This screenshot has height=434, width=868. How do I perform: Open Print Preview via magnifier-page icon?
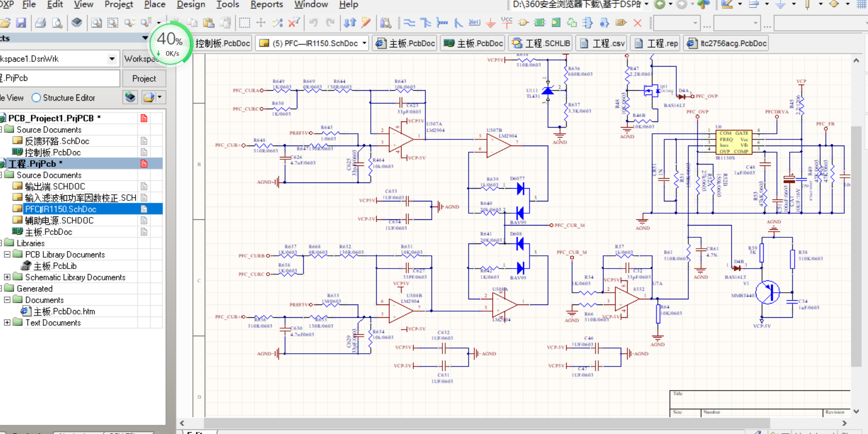[58, 23]
